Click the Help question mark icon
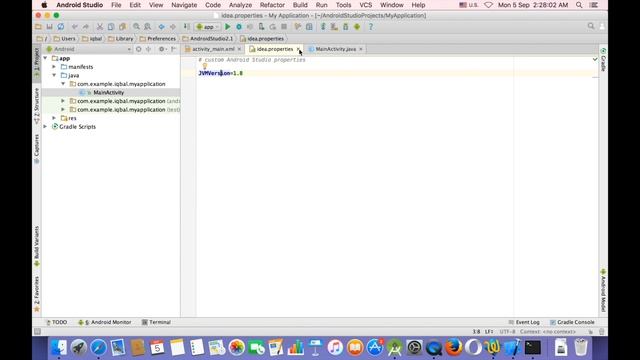 pyautogui.click(x=371, y=27)
